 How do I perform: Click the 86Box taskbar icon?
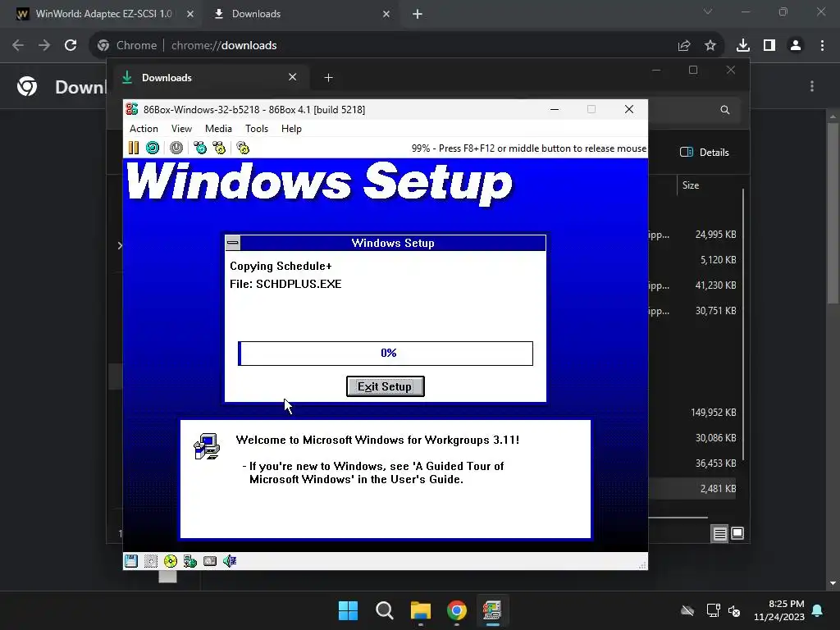492,610
